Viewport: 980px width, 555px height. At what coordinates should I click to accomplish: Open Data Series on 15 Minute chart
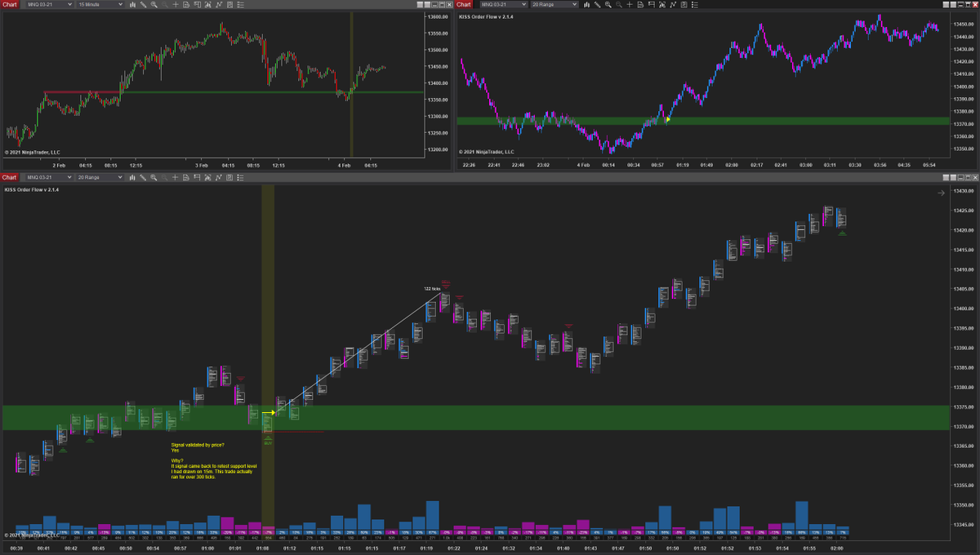tap(208, 4)
